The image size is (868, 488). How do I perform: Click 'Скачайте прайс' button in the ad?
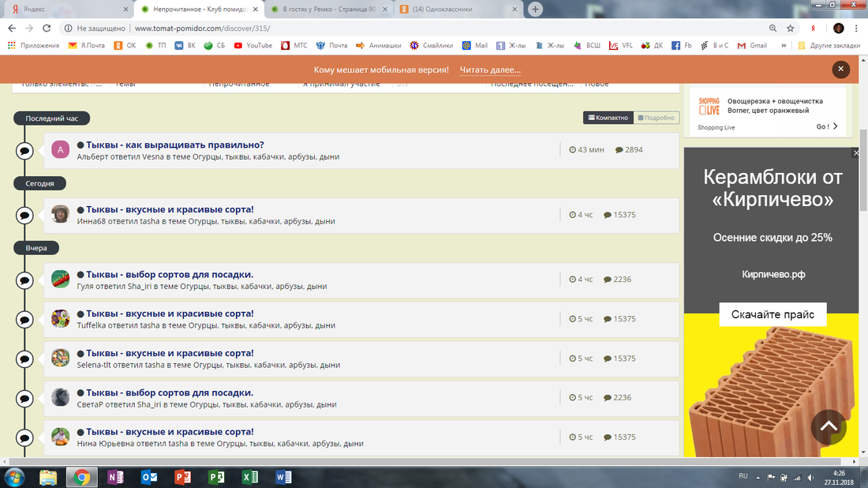(772, 315)
